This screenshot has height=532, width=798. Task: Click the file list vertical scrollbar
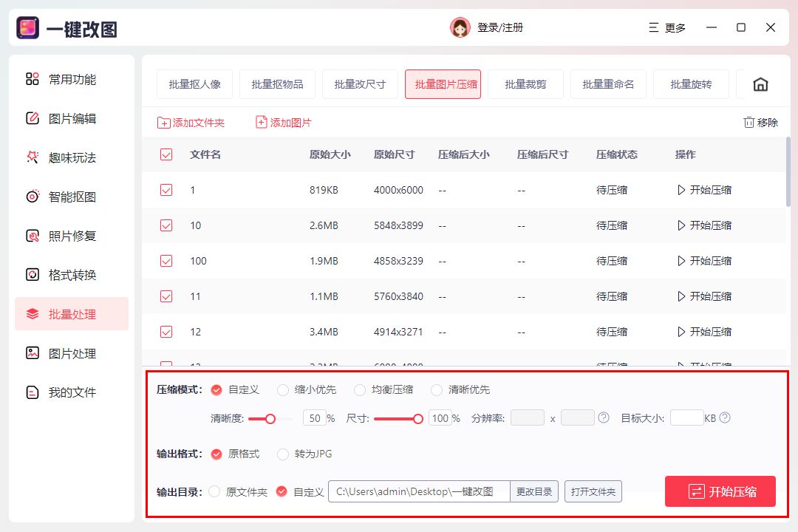(x=788, y=171)
